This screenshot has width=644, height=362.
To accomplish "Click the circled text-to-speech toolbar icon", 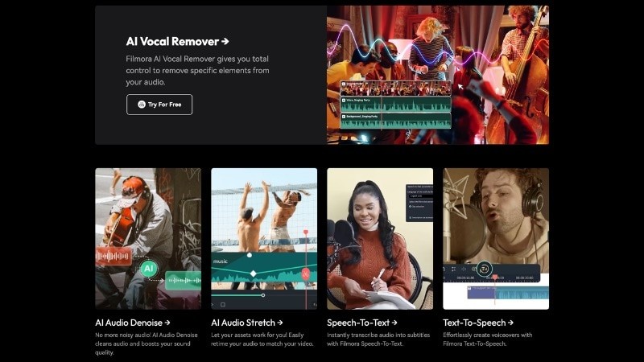I will 484,269.
